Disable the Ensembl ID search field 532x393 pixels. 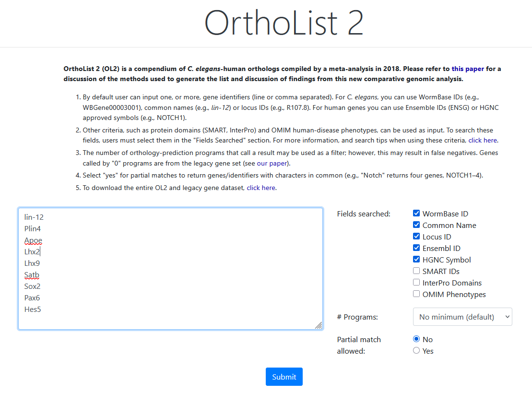(x=416, y=248)
